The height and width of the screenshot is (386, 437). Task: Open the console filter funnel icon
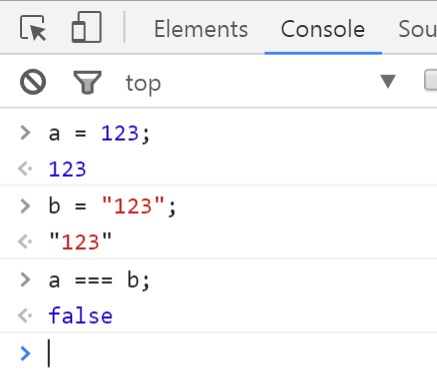pyautogui.click(x=87, y=82)
